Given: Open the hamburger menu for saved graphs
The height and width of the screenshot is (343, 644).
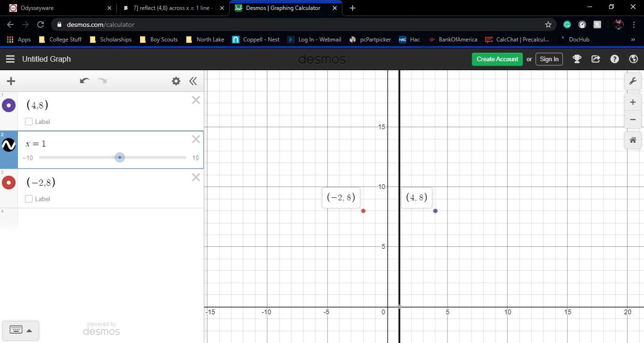Looking at the screenshot, I should click(10, 59).
